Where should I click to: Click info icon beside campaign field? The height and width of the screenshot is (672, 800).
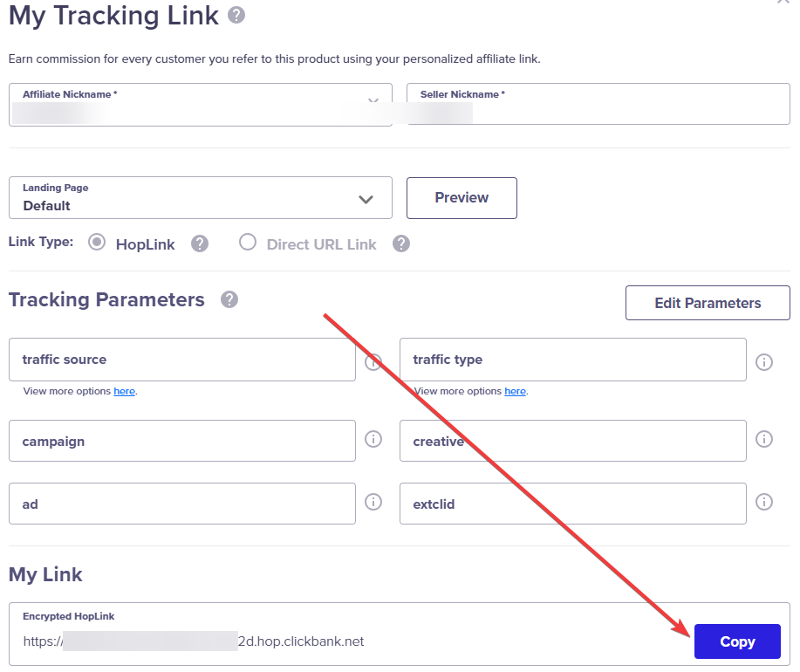point(373,439)
